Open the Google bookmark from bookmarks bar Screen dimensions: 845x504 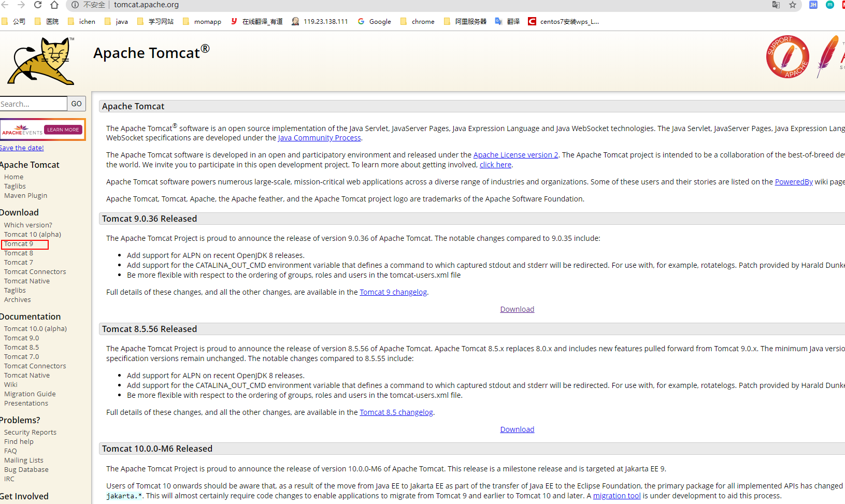374,21
